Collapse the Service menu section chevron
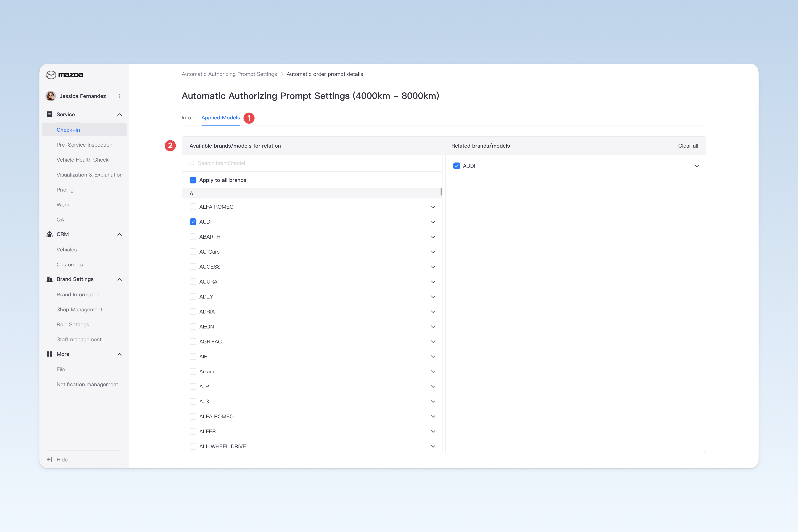Viewport: 798px width, 532px height. [x=119, y=115]
